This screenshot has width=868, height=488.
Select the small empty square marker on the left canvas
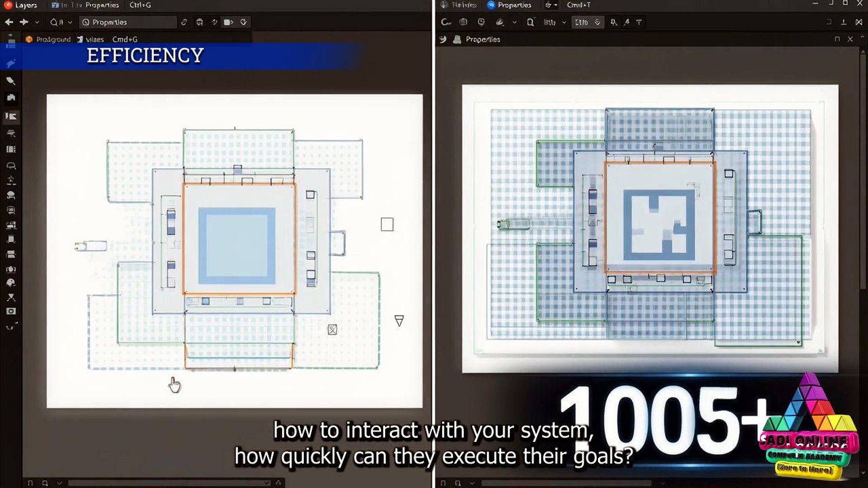pos(387,224)
